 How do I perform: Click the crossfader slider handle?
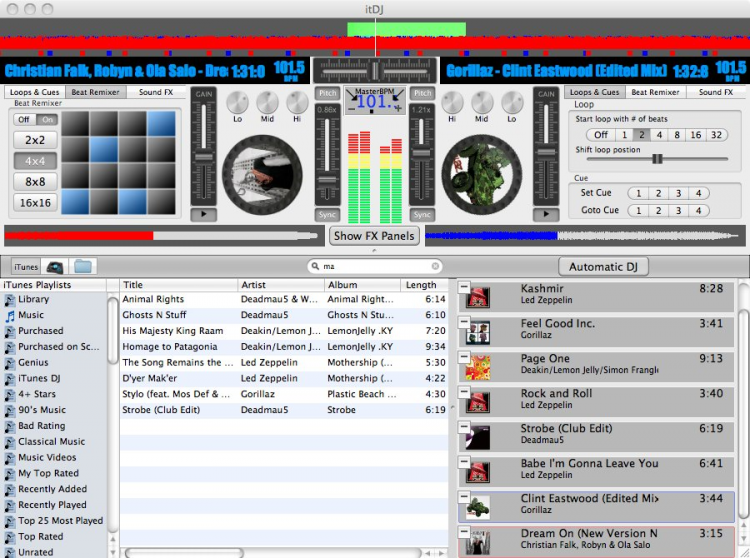click(375, 71)
